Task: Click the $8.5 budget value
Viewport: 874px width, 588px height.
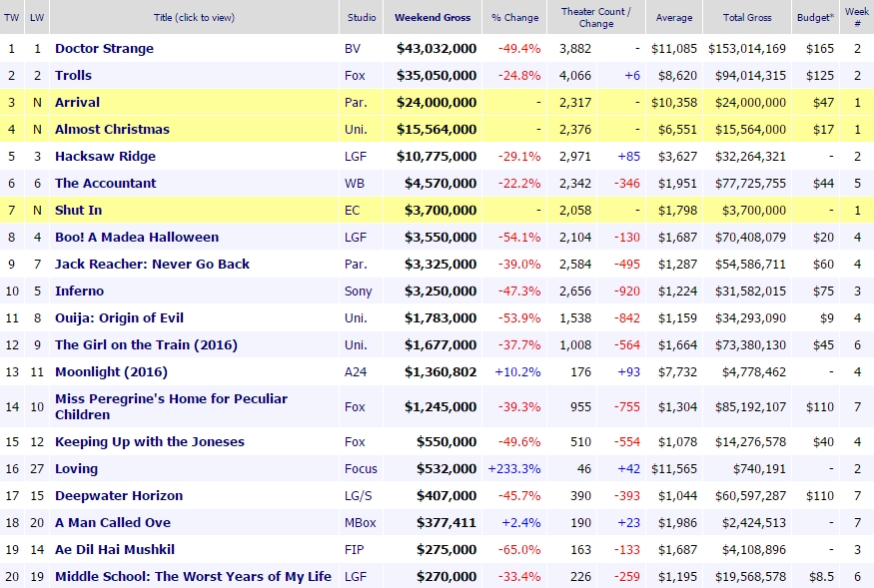Action: (820, 576)
